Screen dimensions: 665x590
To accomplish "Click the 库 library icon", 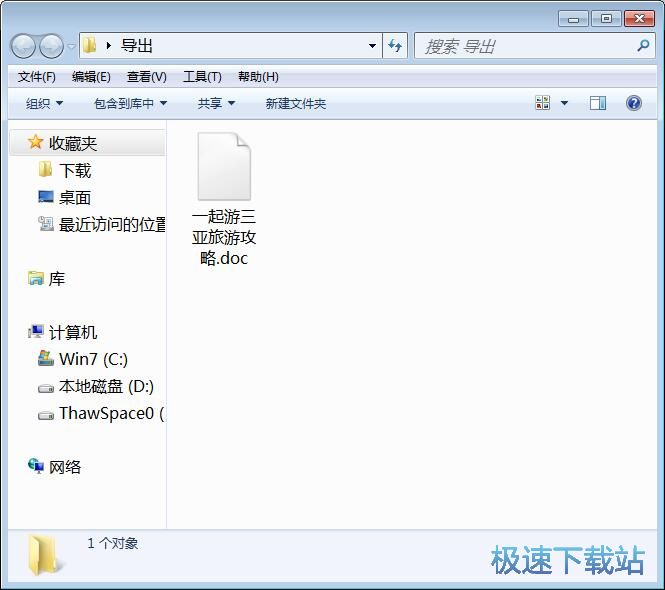I will 36,278.
